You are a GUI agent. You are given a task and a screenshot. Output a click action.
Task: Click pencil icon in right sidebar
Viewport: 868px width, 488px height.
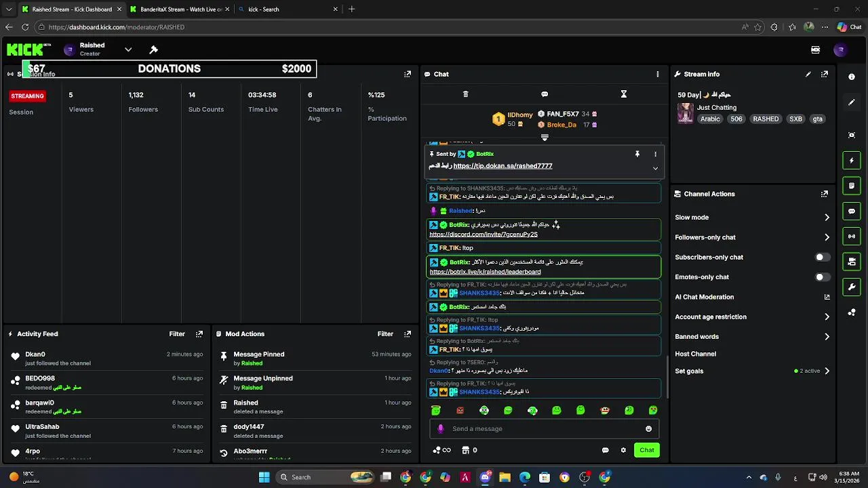[852, 102]
